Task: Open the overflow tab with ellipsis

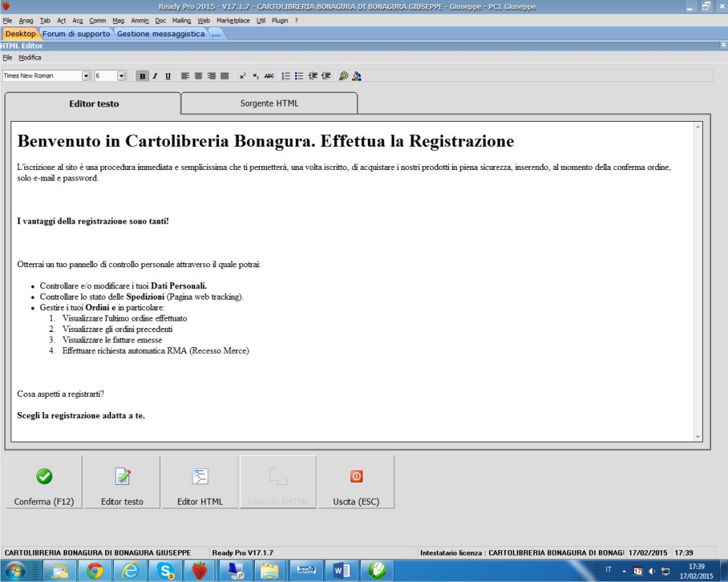Action: (x=216, y=34)
